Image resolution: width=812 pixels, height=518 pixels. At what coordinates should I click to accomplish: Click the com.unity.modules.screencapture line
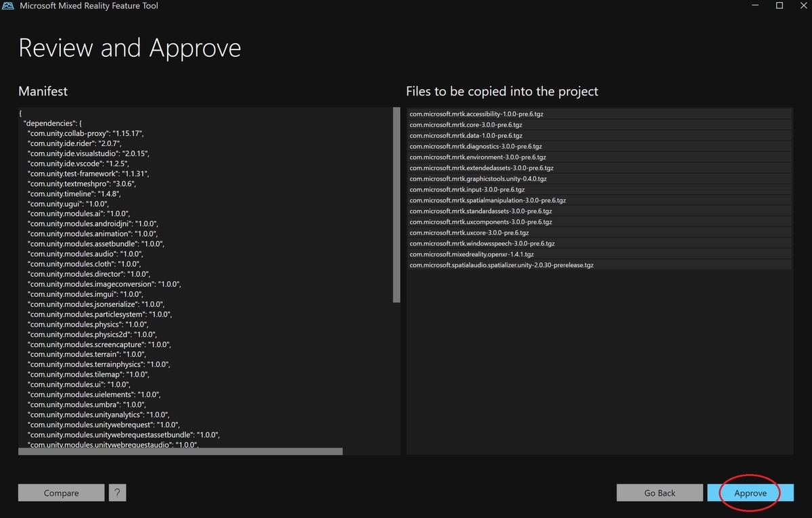pos(99,344)
